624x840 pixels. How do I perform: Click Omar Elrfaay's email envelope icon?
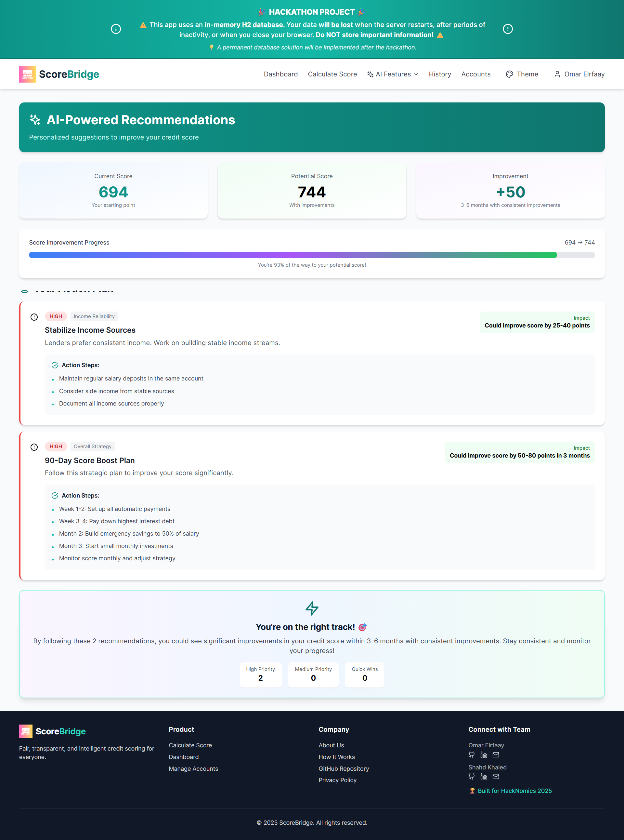tap(496, 754)
